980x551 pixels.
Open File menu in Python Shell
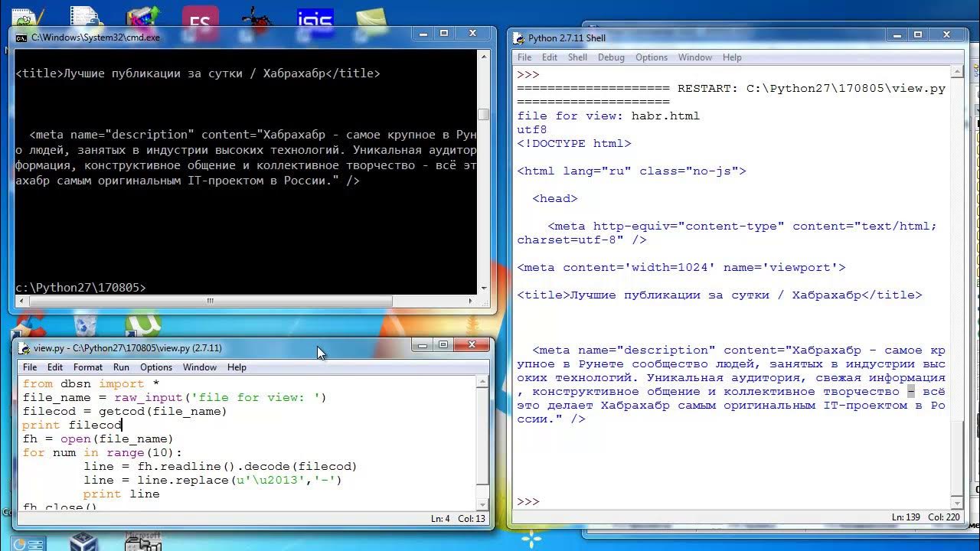(524, 57)
